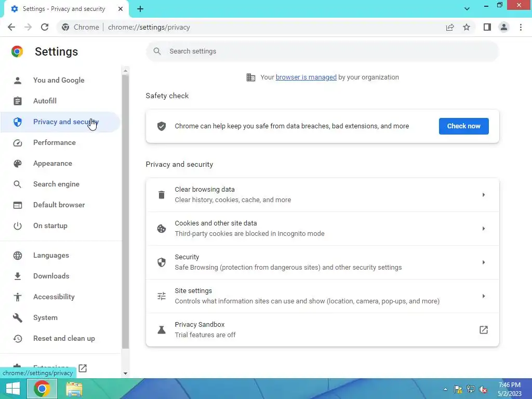
Task: Click the address bar URL
Action: point(149,27)
